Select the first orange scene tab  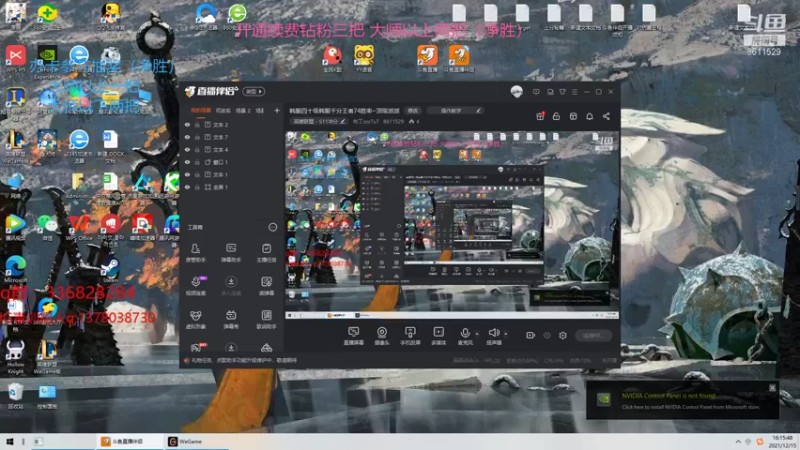pos(201,110)
